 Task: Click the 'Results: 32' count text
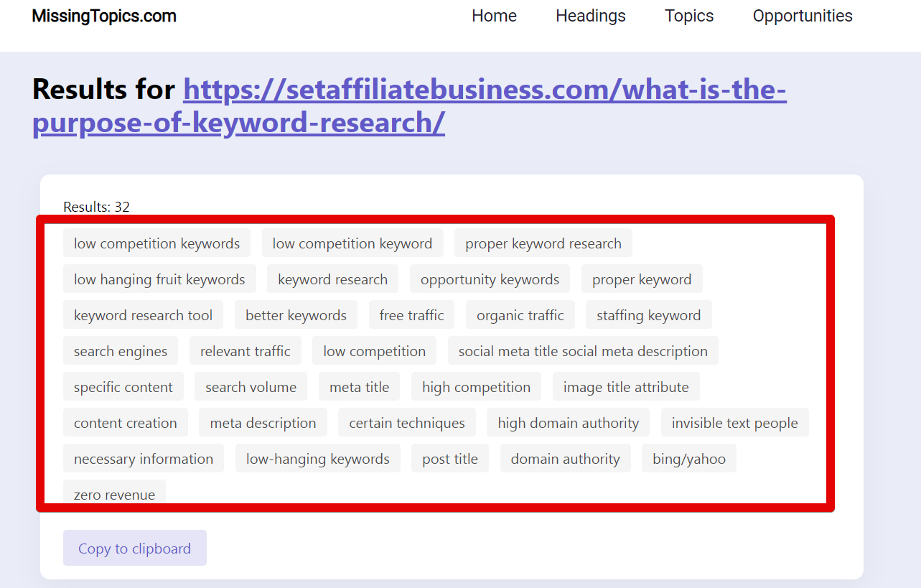[97, 207]
